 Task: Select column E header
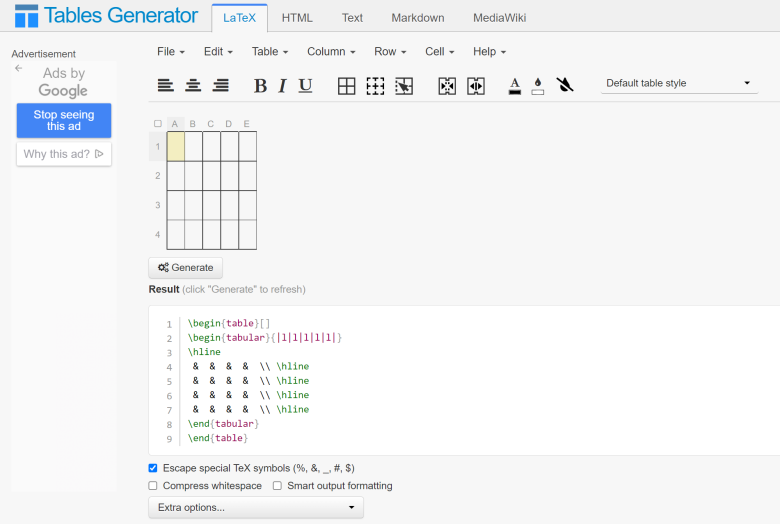tap(246, 124)
